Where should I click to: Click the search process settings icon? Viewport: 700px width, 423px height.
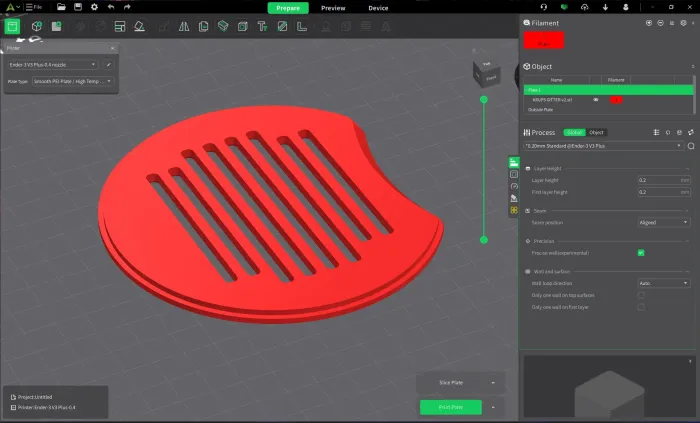pyautogui.click(x=691, y=146)
